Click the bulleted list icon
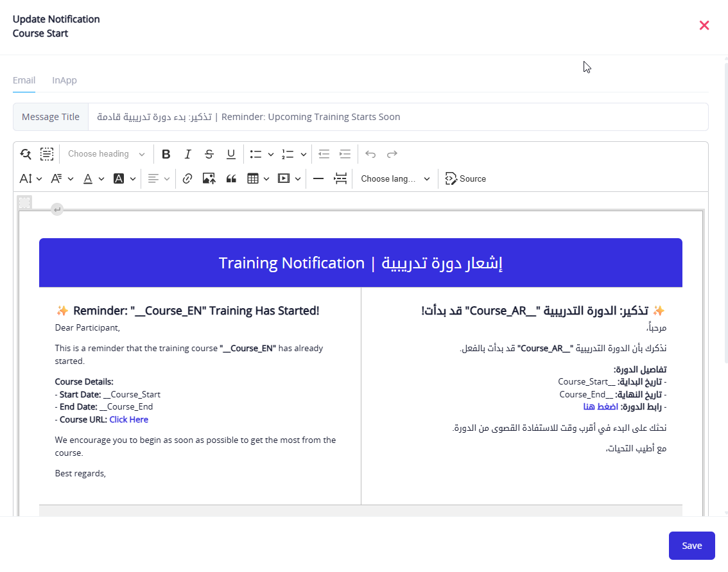728x572 pixels. [256, 154]
